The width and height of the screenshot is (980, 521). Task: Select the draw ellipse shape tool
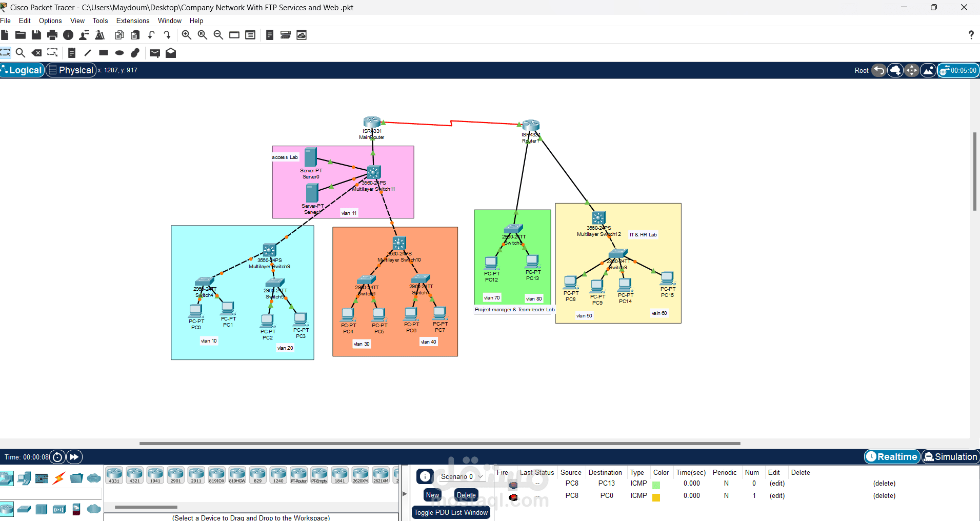(119, 53)
